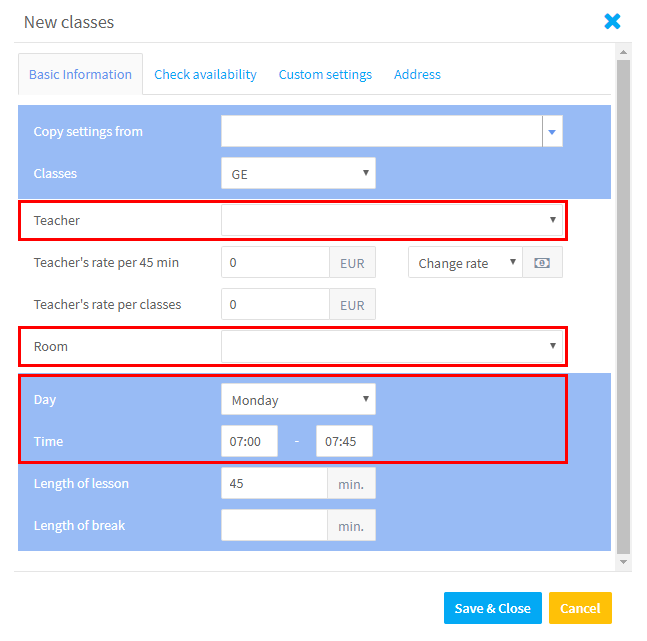Click the Cancel button
This screenshot has height=641, width=647.
coord(580,608)
